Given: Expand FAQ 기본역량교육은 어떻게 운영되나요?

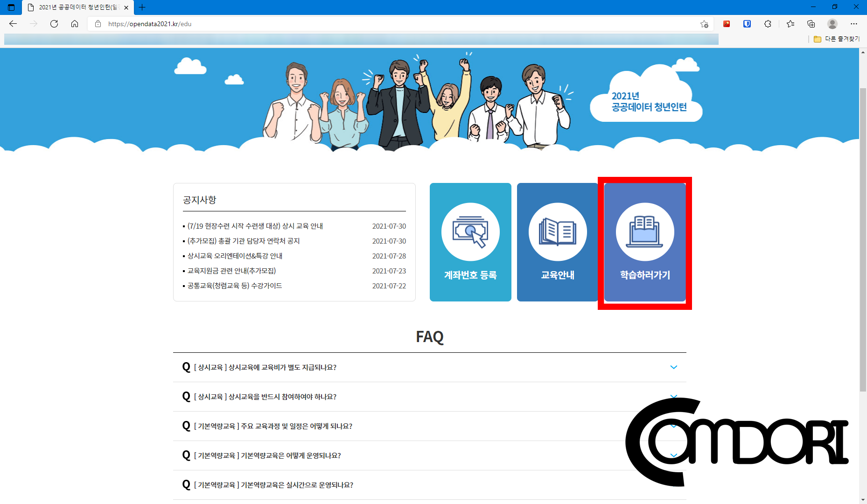Looking at the screenshot, I should tap(430, 455).
